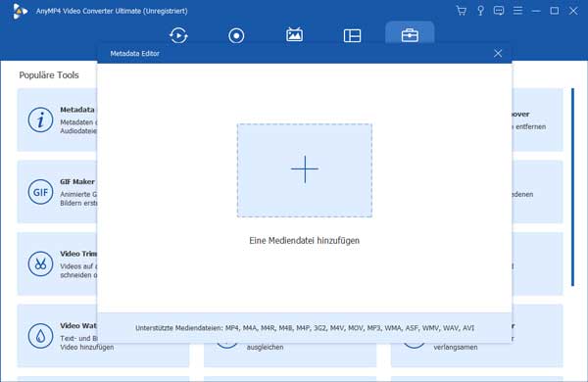
Task: Open the MV picture tab
Action: 294,35
